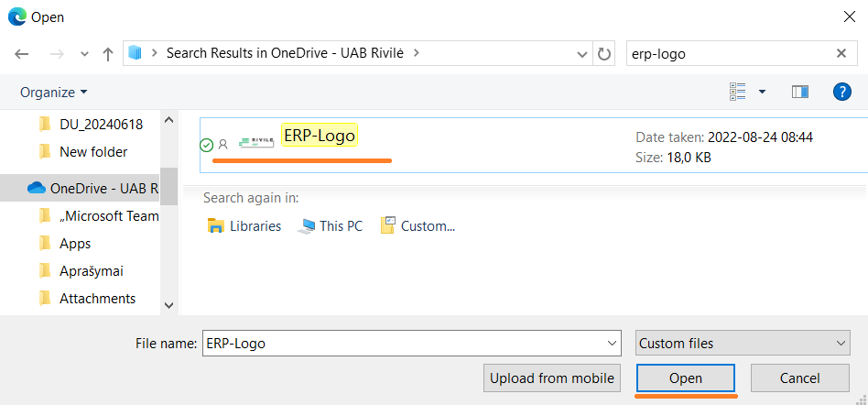Screen dimensions: 868x405
Task: Toggle the preview pane icon
Action: (x=800, y=92)
